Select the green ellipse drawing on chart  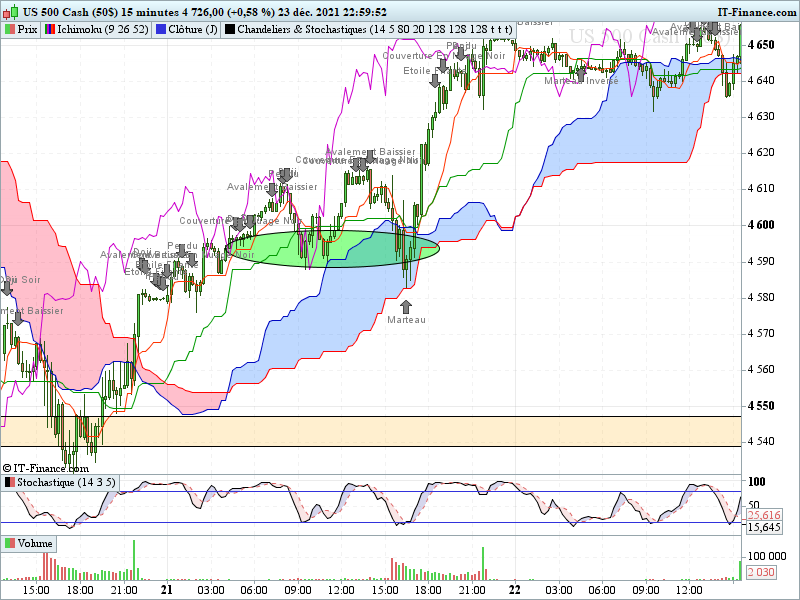332,249
